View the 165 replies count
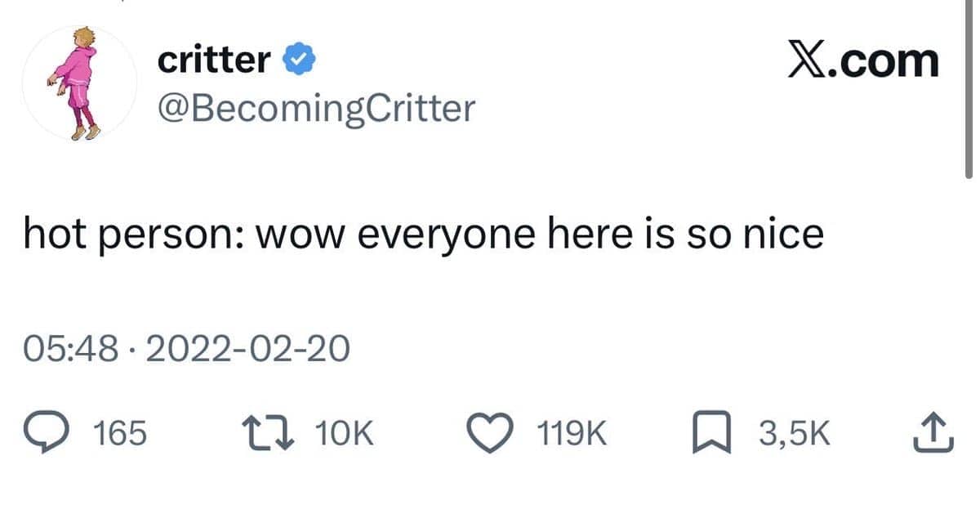Viewport: 980px width, 514px height. pyautogui.click(x=121, y=434)
